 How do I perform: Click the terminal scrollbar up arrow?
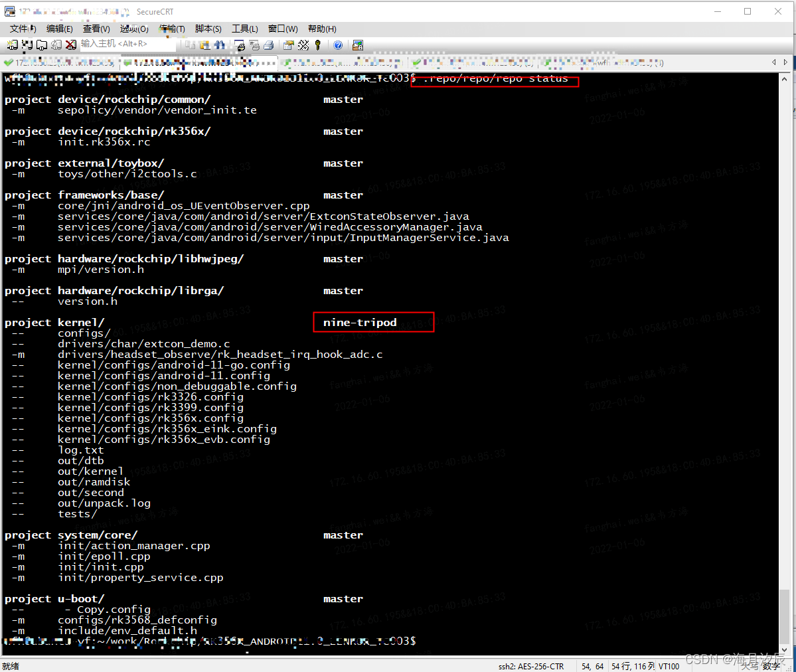pos(784,79)
